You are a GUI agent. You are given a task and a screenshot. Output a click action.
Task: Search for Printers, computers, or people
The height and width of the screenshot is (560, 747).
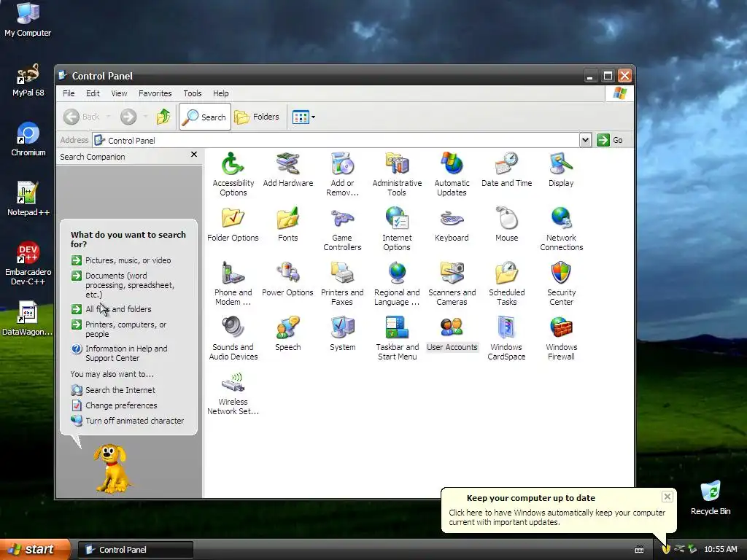click(x=119, y=329)
